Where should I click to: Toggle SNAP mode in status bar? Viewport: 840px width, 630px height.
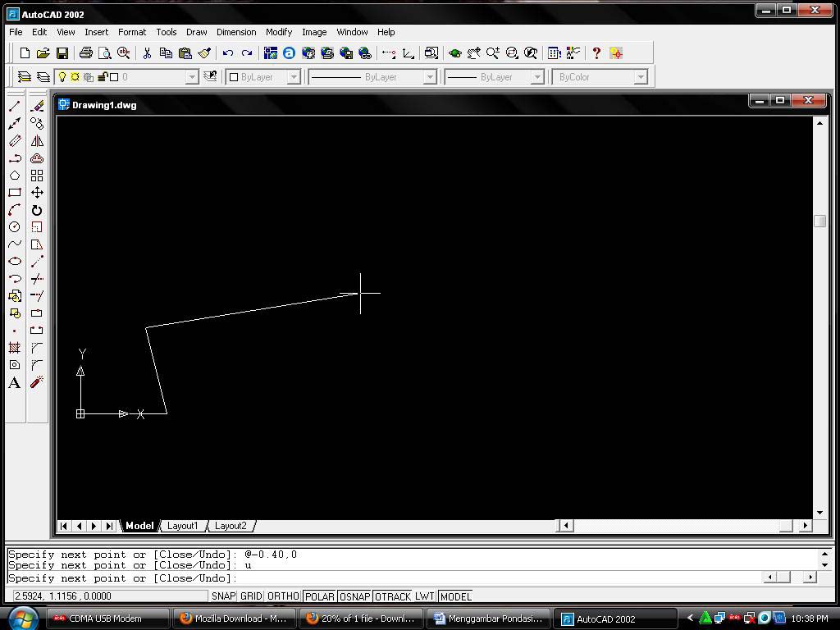coord(223,596)
